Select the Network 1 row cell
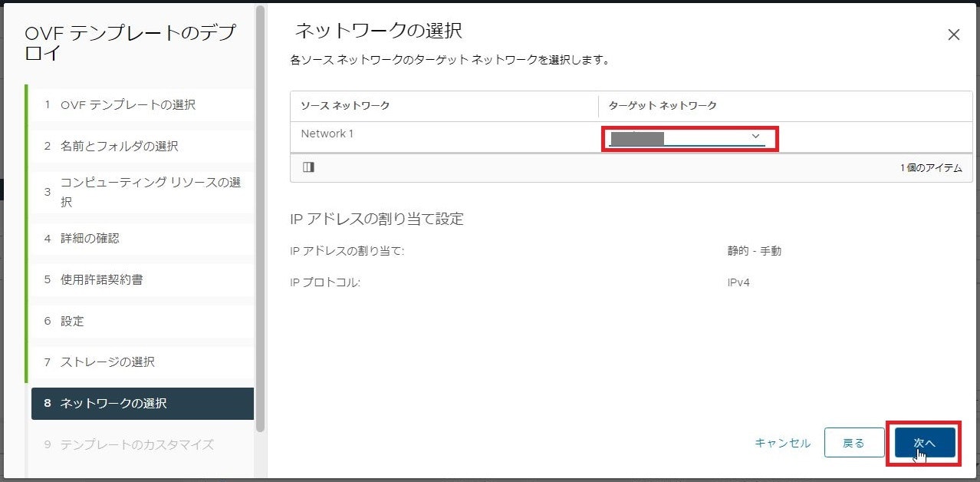The height and width of the screenshot is (482, 980). [445, 137]
